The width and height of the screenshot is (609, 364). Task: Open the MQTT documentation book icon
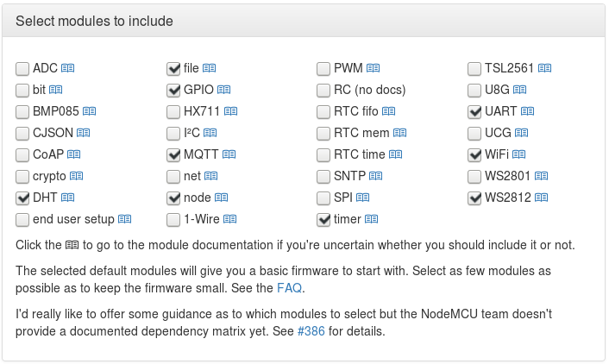point(229,154)
